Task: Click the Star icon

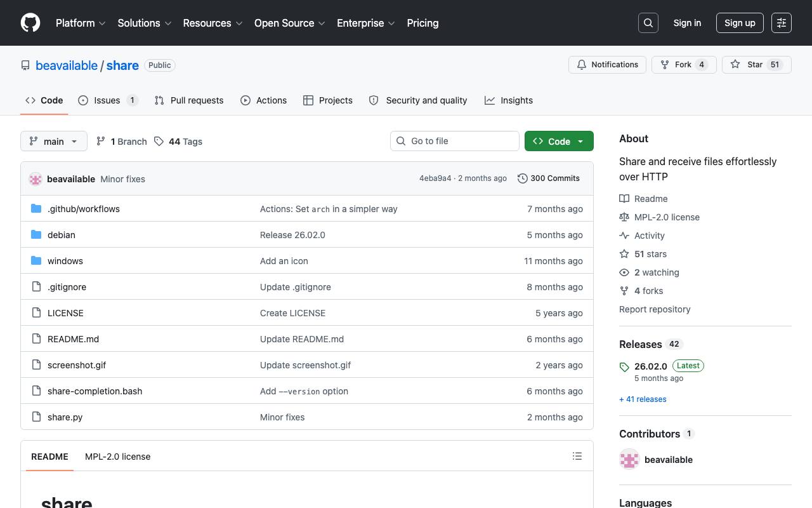Action: tap(735, 65)
